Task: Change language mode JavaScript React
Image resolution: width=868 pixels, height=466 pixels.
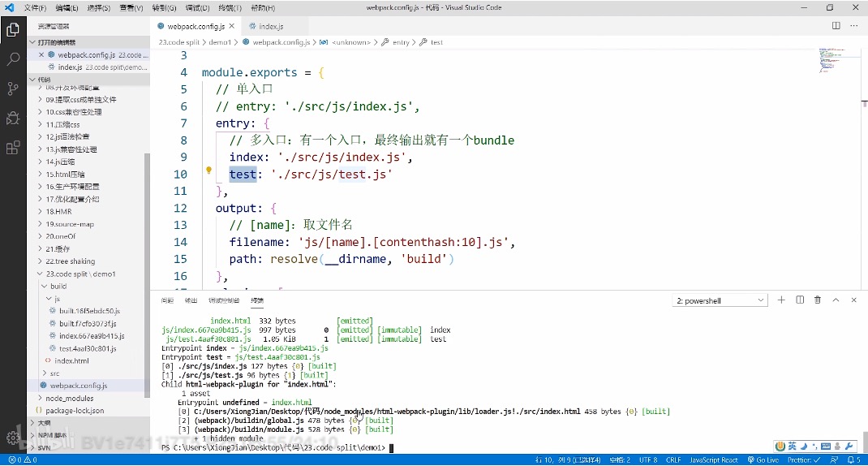Action: click(714, 460)
